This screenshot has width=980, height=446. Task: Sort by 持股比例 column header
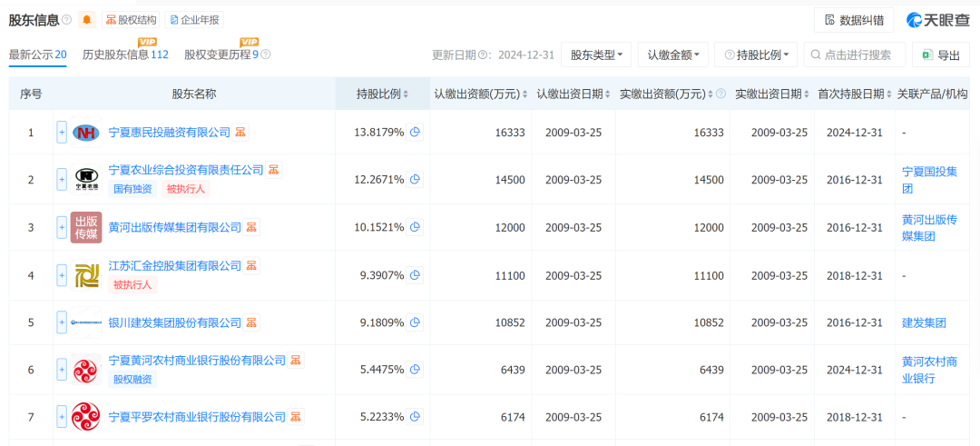click(383, 94)
